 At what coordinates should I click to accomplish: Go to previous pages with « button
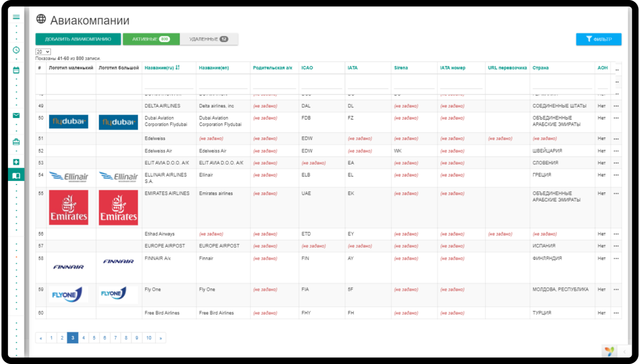tap(41, 338)
